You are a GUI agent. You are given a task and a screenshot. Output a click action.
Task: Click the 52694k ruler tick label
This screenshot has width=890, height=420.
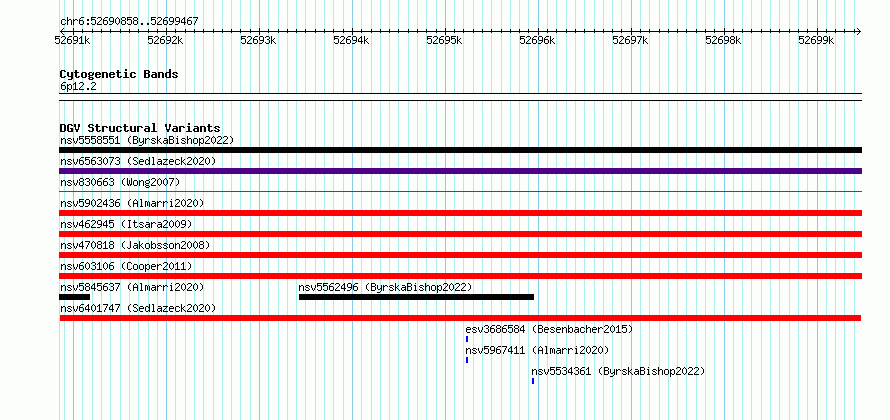(x=351, y=40)
